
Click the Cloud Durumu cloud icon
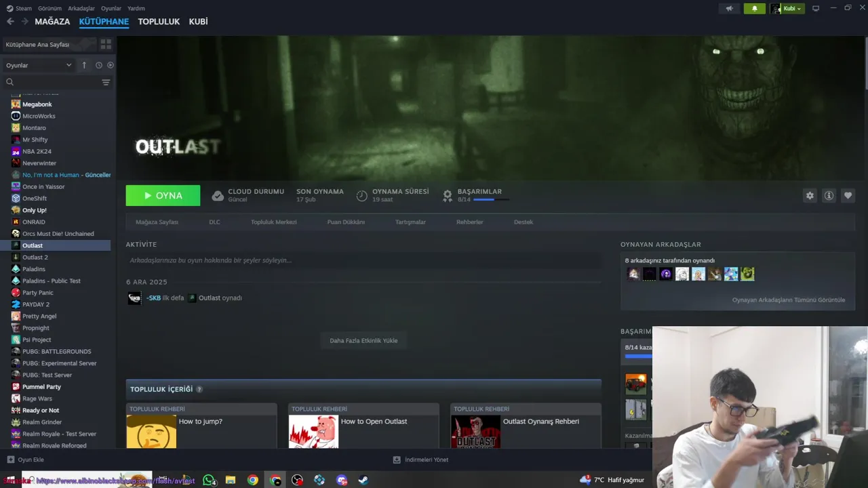coord(218,196)
